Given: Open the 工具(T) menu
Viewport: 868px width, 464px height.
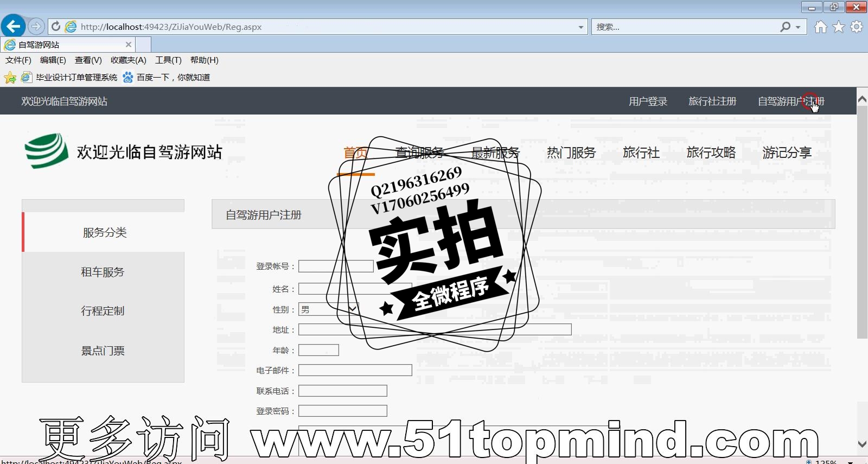Looking at the screenshot, I should pos(168,60).
